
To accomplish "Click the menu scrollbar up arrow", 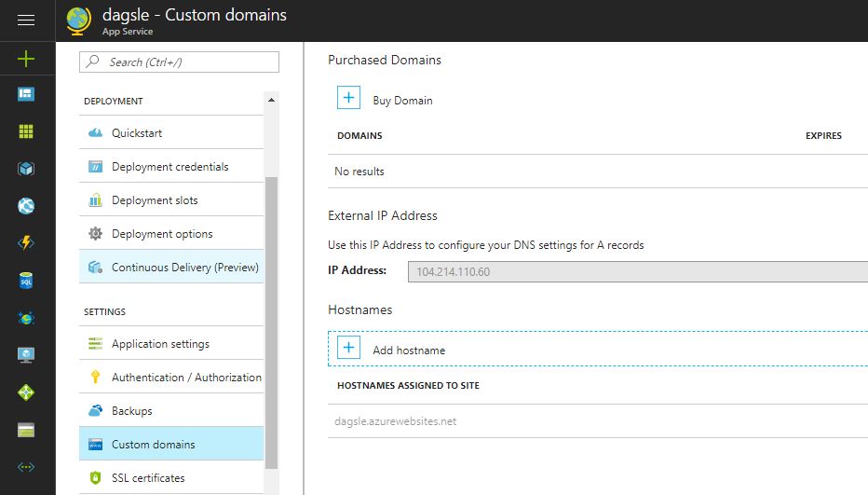I will [x=272, y=100].
